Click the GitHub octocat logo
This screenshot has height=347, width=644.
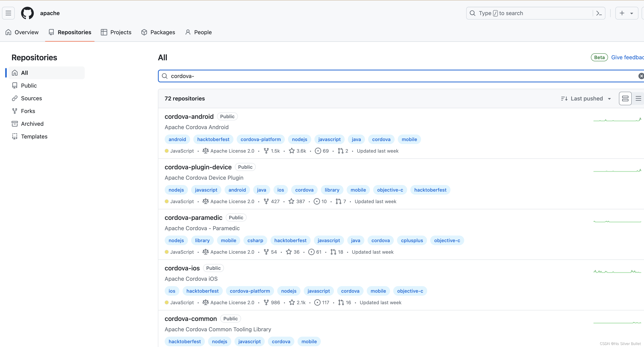[x=27, y=13]
